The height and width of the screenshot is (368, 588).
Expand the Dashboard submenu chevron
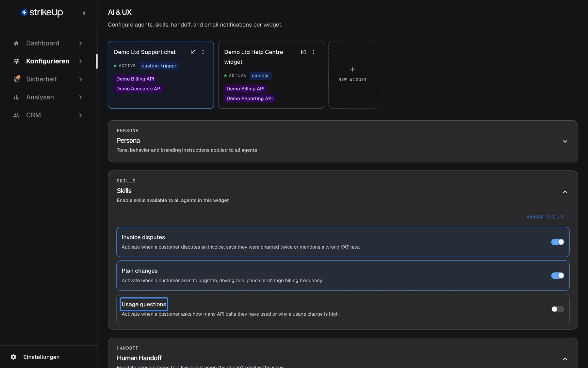tap(80, 43)
